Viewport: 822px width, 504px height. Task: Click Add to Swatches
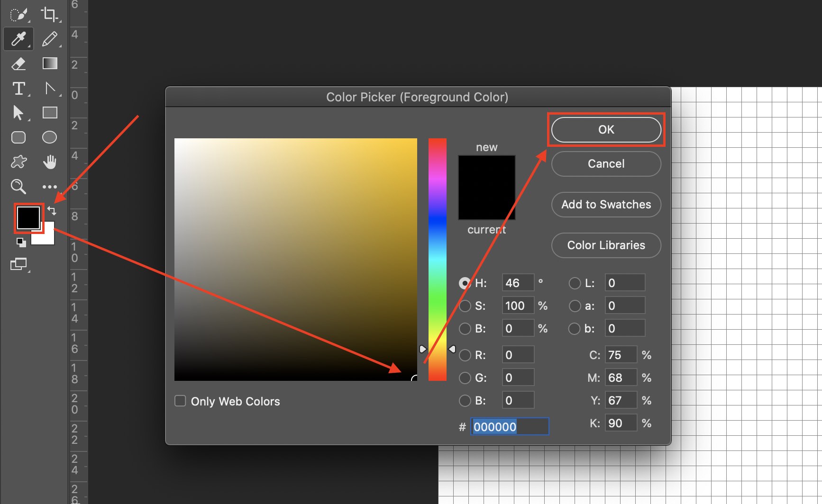coord(606,205)
